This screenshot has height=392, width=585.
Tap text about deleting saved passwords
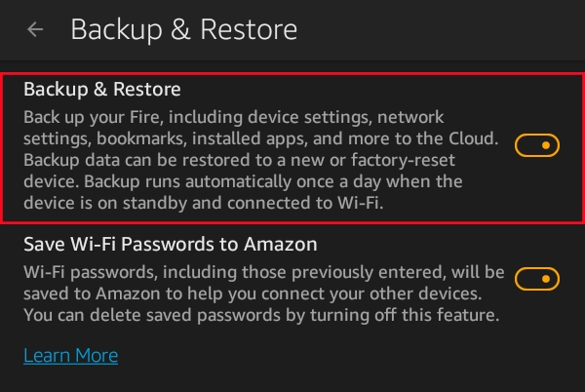click(x=261, y=315)
